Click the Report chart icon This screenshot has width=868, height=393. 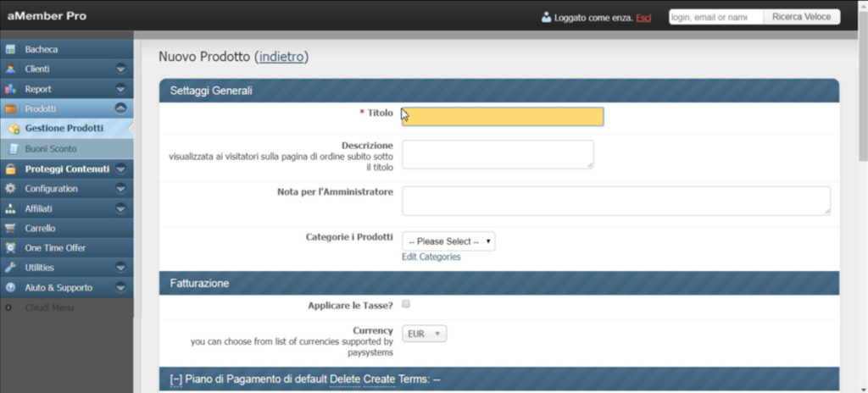(x=10, y=89)
